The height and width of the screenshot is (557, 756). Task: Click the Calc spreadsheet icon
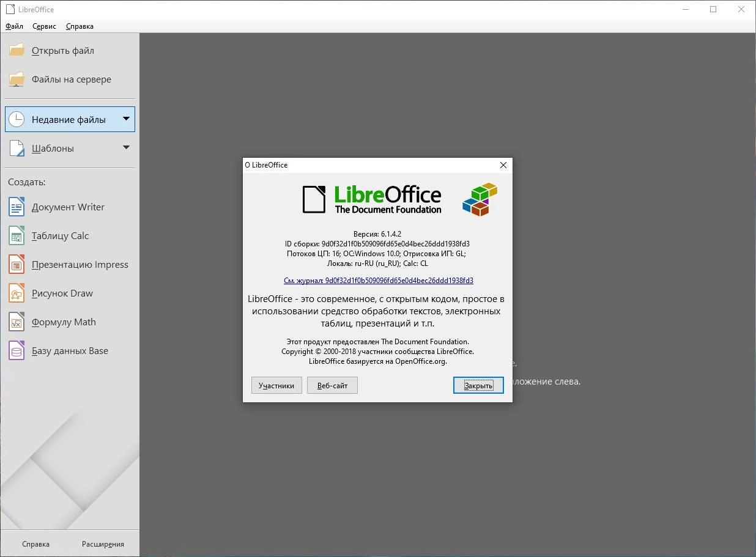[17, 235]
